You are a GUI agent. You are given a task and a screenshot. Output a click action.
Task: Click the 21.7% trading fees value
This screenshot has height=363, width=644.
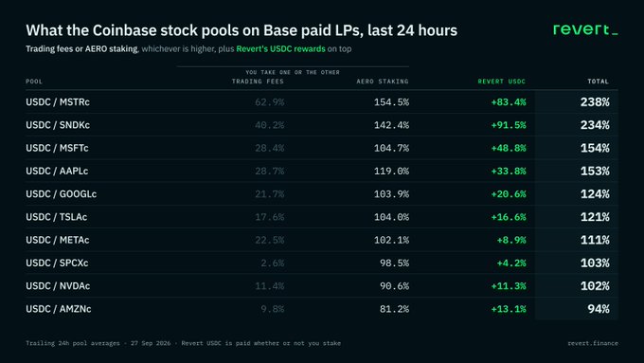coord(269,194)
